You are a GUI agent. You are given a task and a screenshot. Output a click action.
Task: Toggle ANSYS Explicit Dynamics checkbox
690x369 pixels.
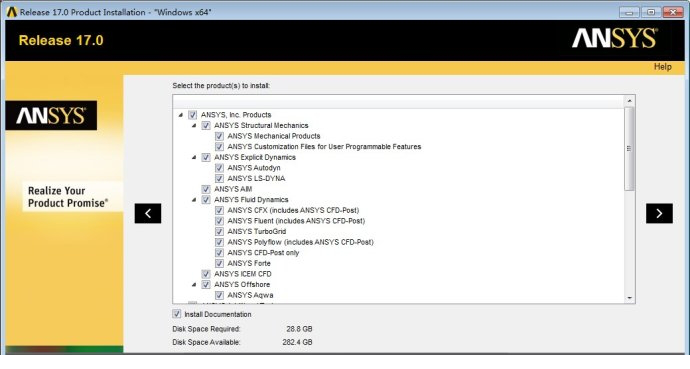point(206,157)
